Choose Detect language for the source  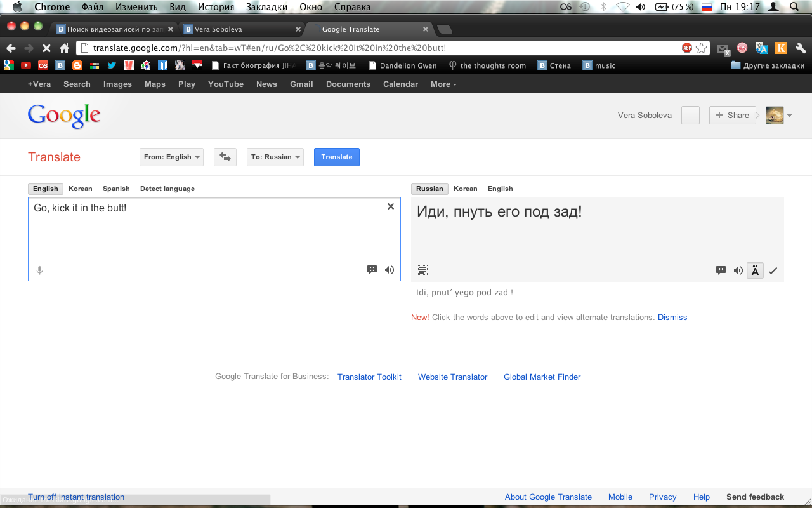pyautogui.click(x=167, y=189)
